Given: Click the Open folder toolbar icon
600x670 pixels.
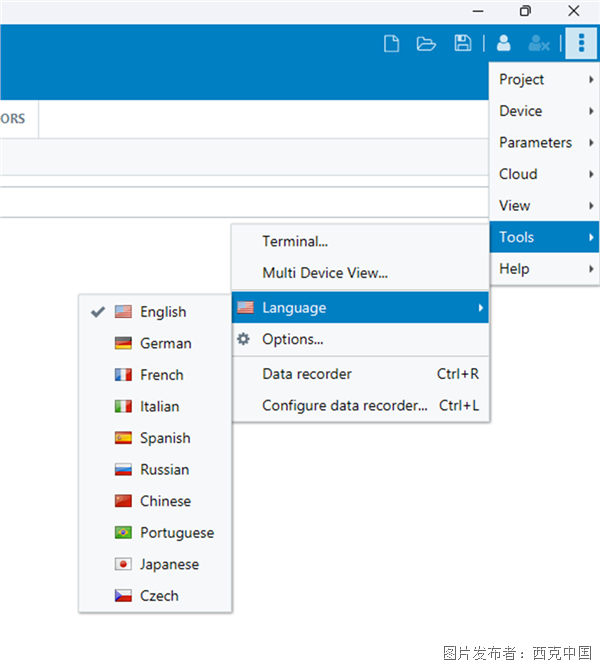Looking at the screenshot, I should pos(426,43).
